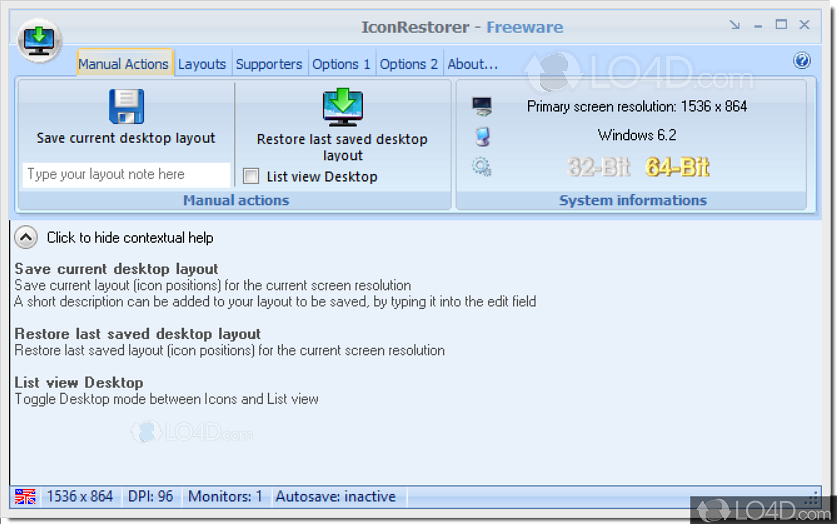Click the 'Restore last saved desktop layout' help heading

(138, 334)
